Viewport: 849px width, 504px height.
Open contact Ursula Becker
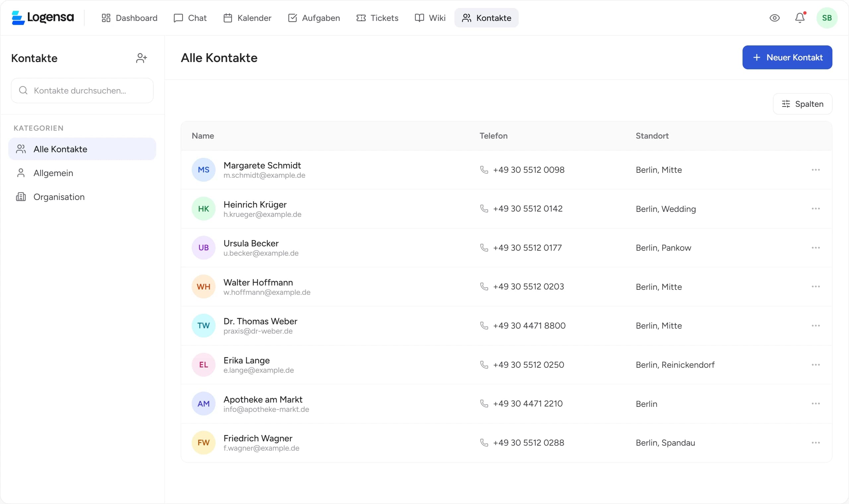(x=251, y=243)
